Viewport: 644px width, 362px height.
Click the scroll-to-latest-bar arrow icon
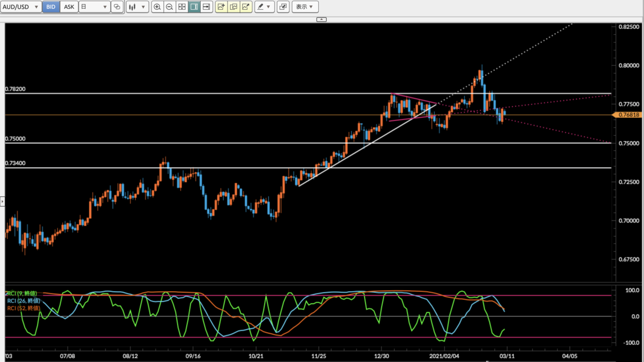click(x=206, y=7)
